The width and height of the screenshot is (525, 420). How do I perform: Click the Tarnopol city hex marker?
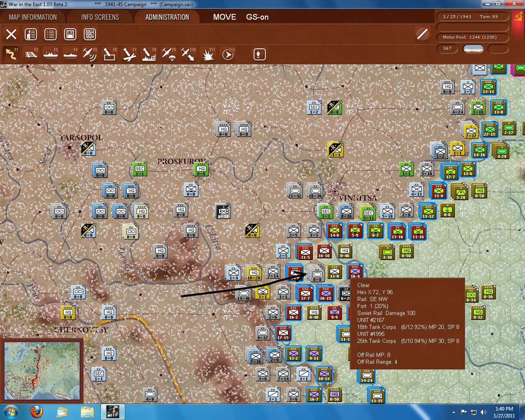(x=69, y=147)
